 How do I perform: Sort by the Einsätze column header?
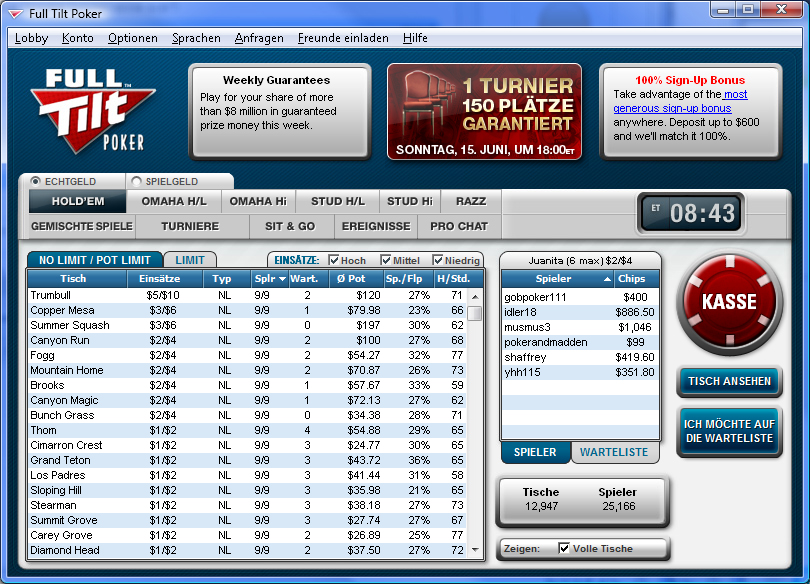tap(165, 279)
